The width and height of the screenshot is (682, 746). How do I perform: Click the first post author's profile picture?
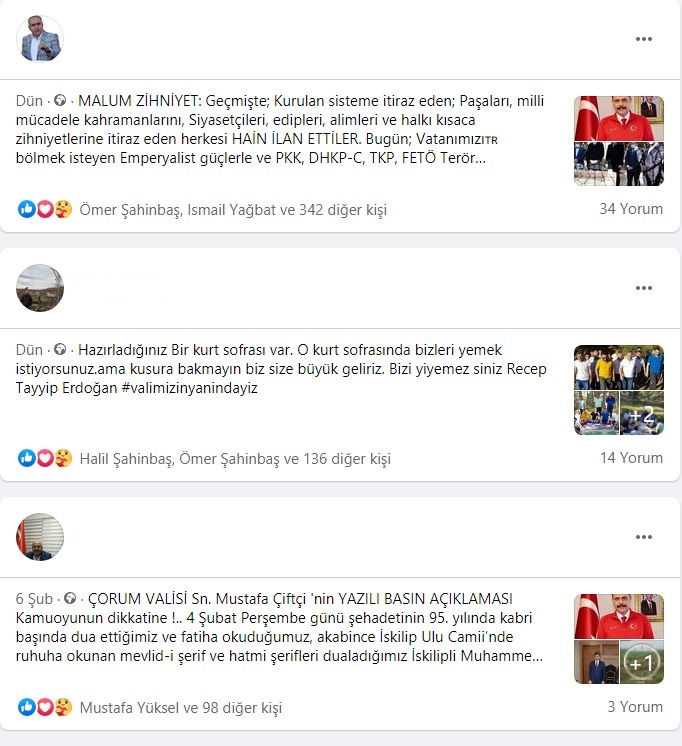coord(40,39)
